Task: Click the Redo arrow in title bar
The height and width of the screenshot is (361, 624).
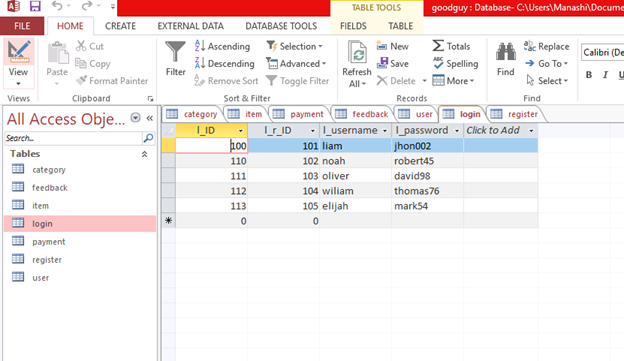Action: pos(86,6)
